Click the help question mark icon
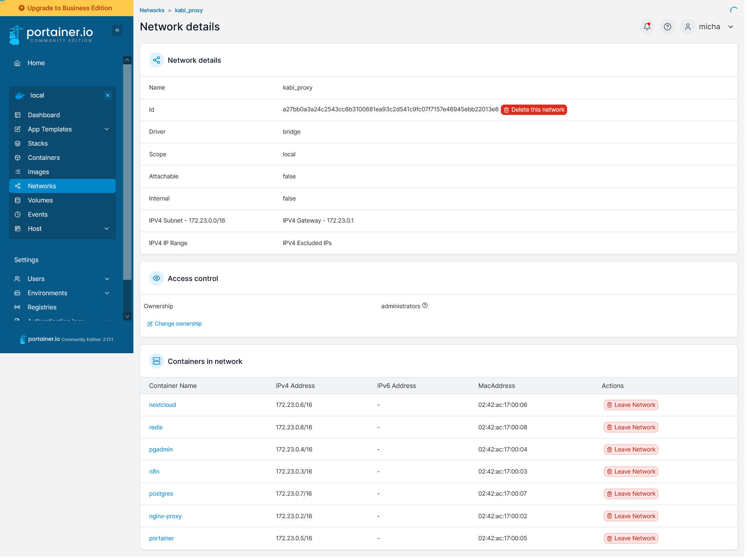The width and height of the screenshot is (749, 560). pyautogui.click(x=667, y=27)
